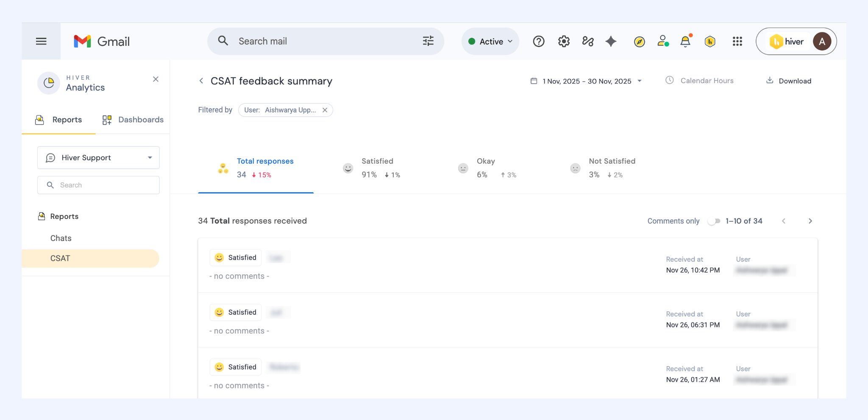The width and height of the screenshot is (868, 420).
Task: Select the Total responses tab
Action: click(x=256, y=168)
